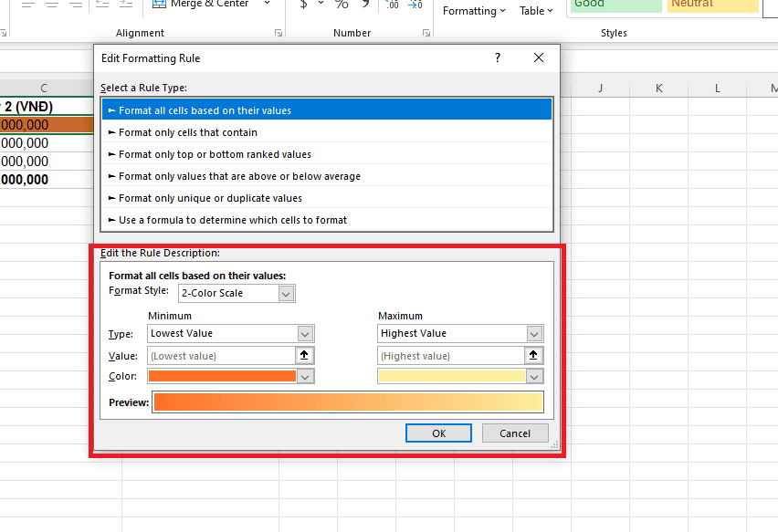Click the Maximum Value input field
This screenshot has height=532, width=778.
coord(451,356)
